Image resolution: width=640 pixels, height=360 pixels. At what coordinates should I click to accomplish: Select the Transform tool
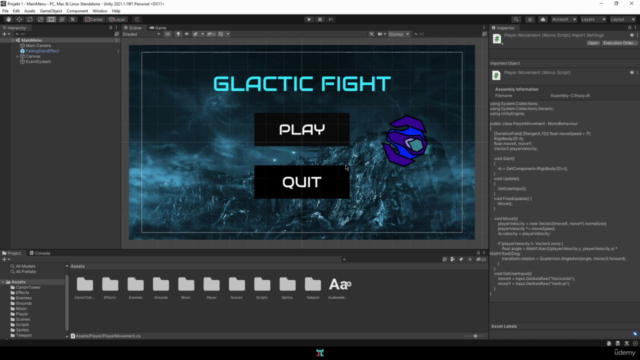click(x=62, y=19)
